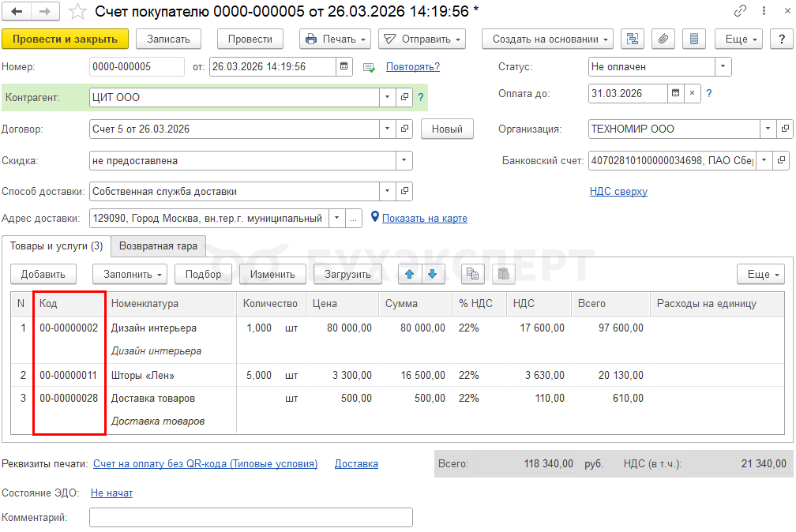Copy link to document via chain icon
The width and height of the screenshot is (796, 532).
click(x=740, y=11)
